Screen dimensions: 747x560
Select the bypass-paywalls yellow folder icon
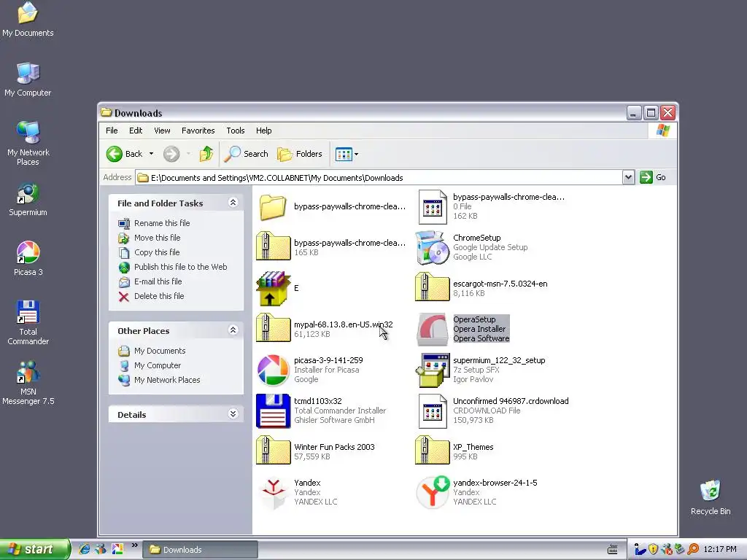273,206
